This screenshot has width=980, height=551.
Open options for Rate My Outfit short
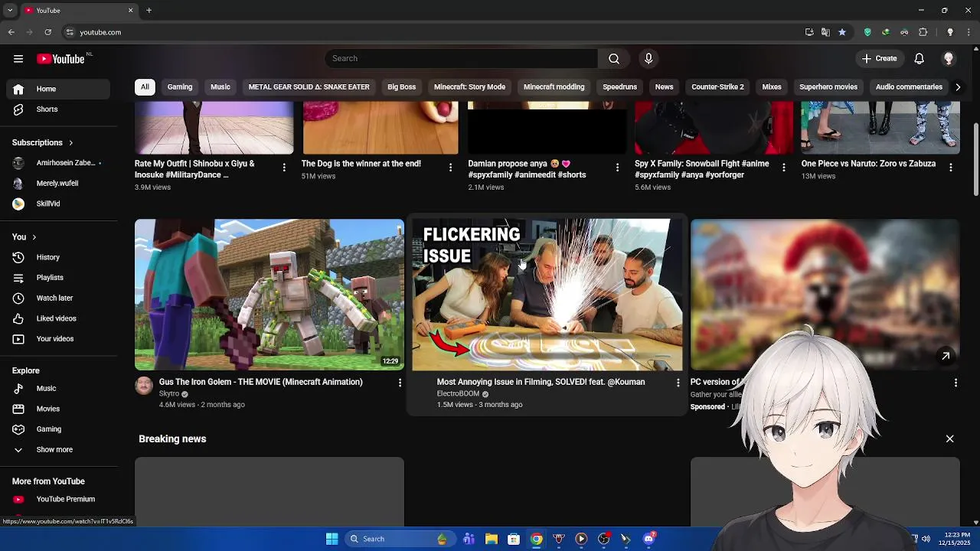pyautogui.click(x=284, y=168)
